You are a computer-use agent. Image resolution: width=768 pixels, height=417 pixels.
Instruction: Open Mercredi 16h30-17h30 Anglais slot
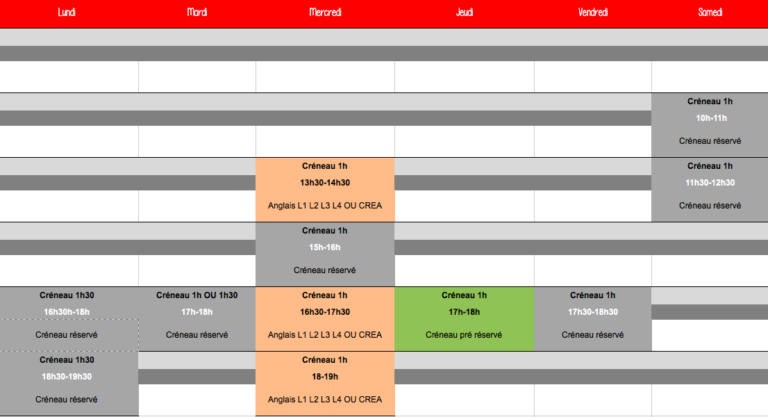tap(325, 318)
